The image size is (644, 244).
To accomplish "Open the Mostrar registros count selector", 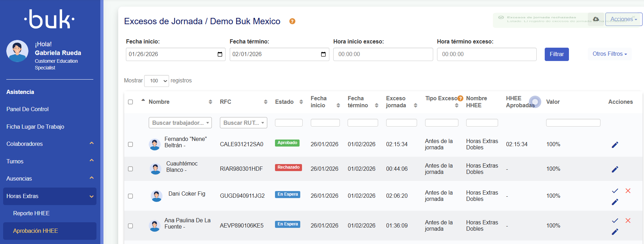I will (x=156, y=81).
